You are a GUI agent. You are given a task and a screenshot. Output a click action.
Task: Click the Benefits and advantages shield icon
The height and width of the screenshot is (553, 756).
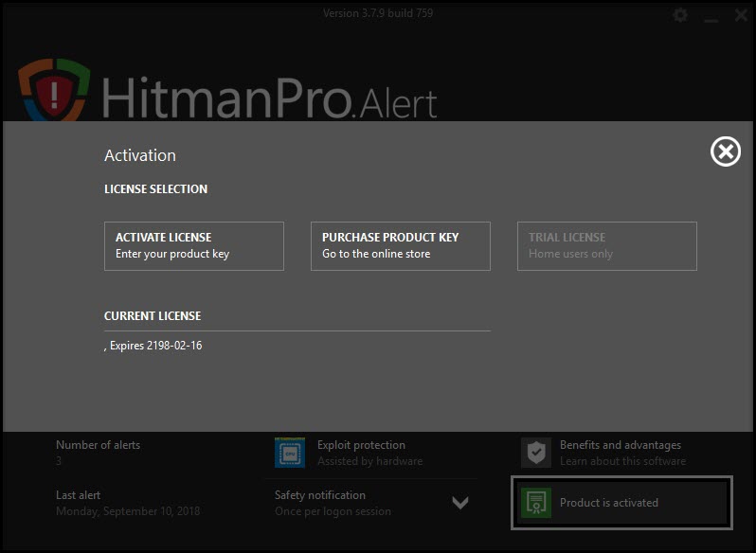(x=536, y=453)
